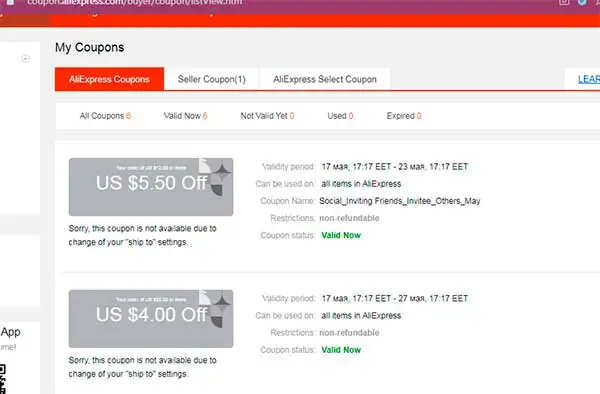Screen dimensions: 600x394
Task: Click 'all items in AliExpress' for $4.00 coupon
Action: point(361,316)
